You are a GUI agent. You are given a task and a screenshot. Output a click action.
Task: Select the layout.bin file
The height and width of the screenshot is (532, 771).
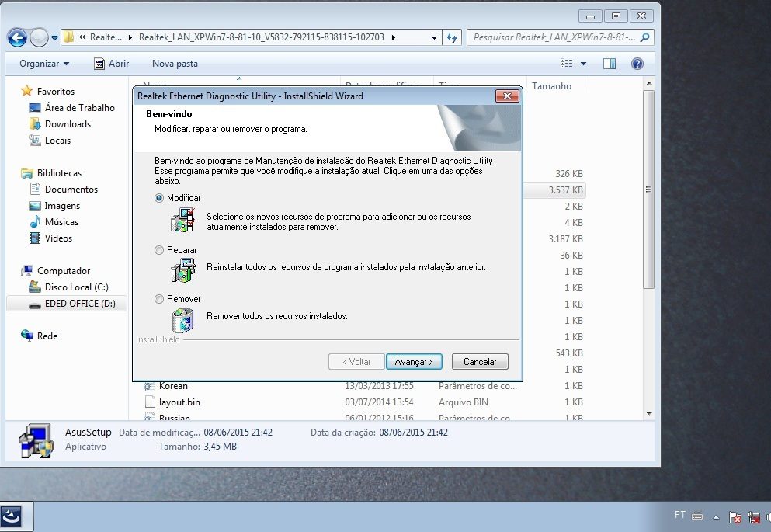363,402
